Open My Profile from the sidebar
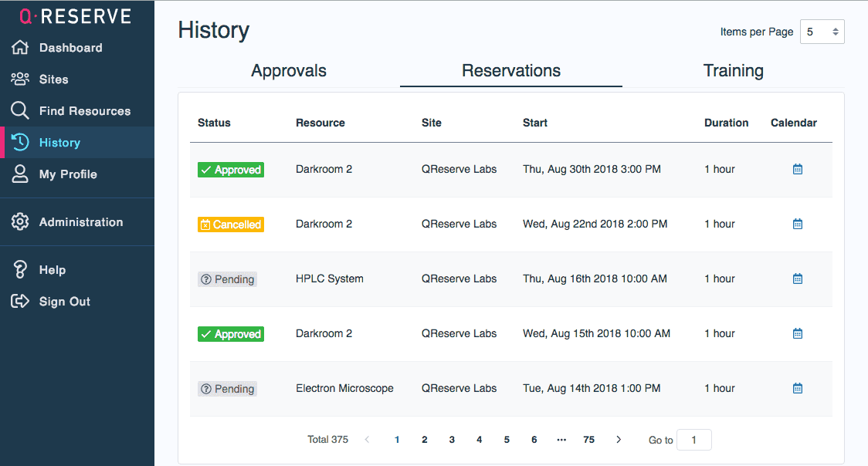 coord(68,174)
